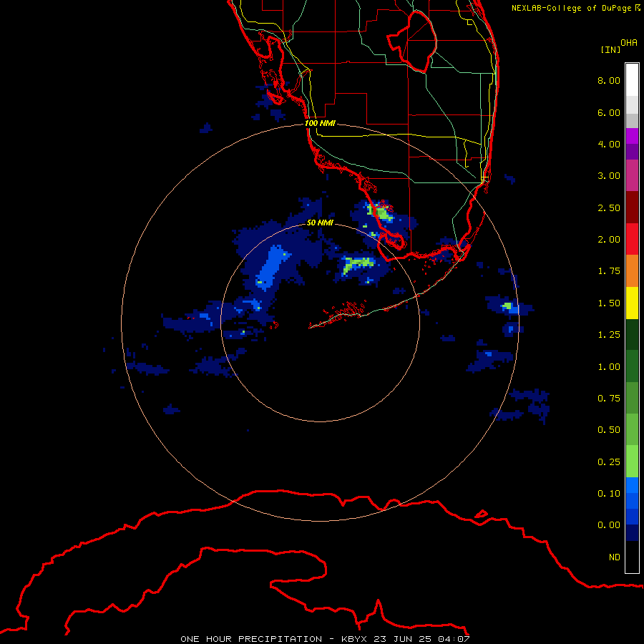The image size is (644, 644).
Task: Click the 0.25 legend value
Action: click(609, 462)
